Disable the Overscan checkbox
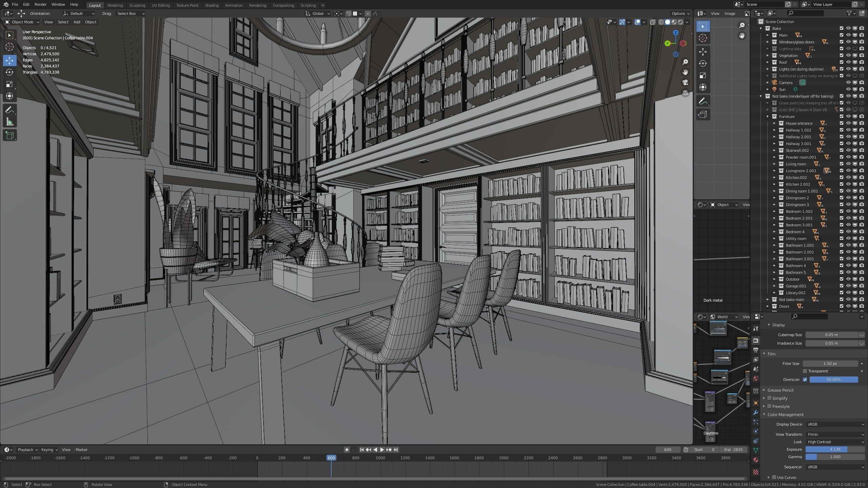 point(805,380)
